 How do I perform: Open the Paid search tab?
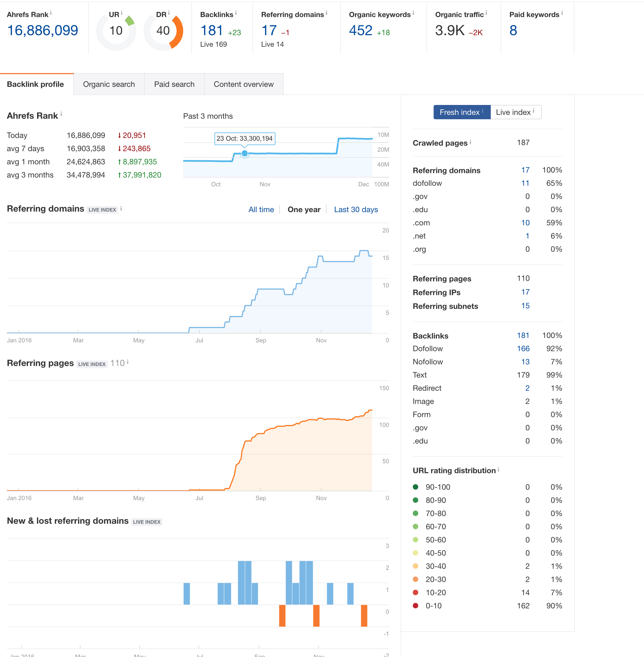pos(174,84)
